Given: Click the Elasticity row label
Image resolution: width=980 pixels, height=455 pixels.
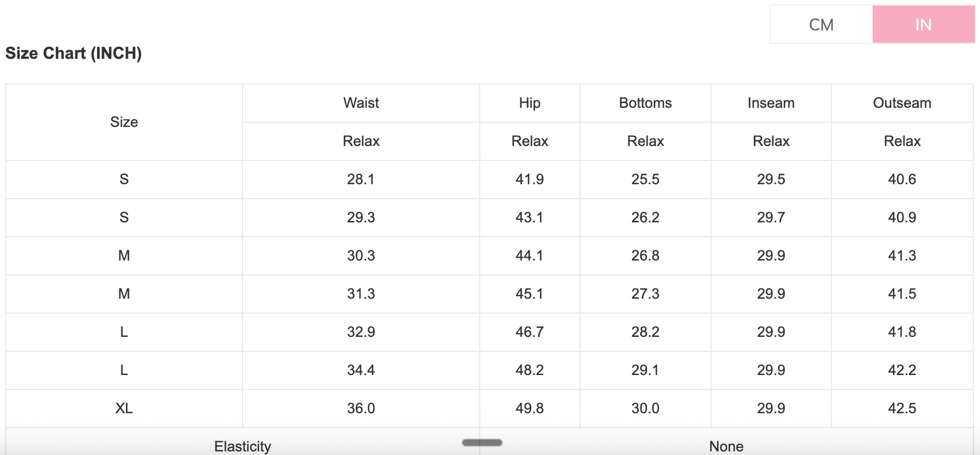Looking at the screenshot, I should click(242, 446).
